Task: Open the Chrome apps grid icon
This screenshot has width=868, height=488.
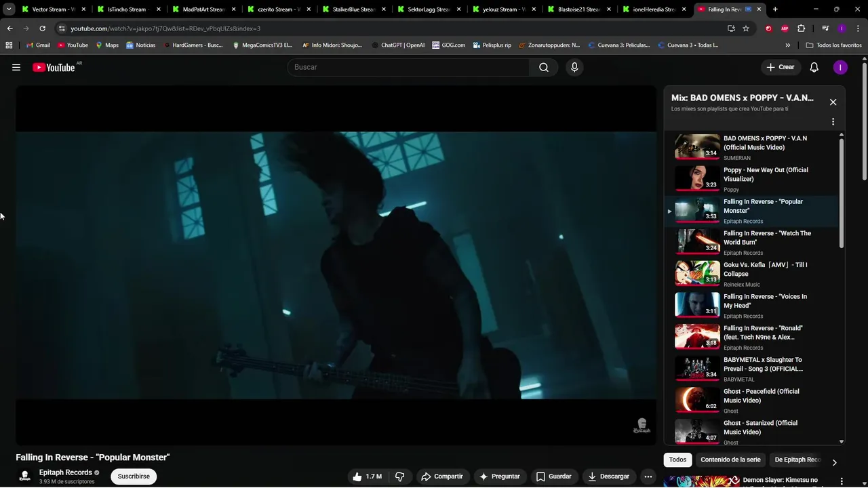Action: pyautogui.click(x=9, y=45)
